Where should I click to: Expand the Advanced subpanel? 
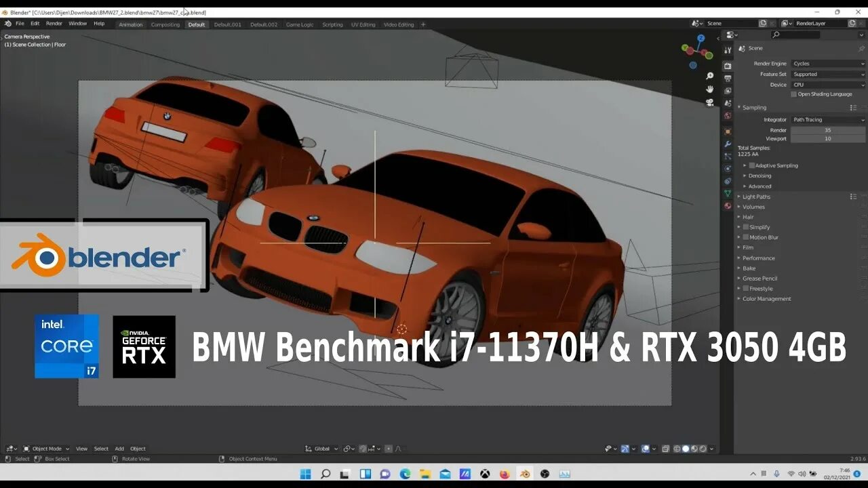click(759, 186)
